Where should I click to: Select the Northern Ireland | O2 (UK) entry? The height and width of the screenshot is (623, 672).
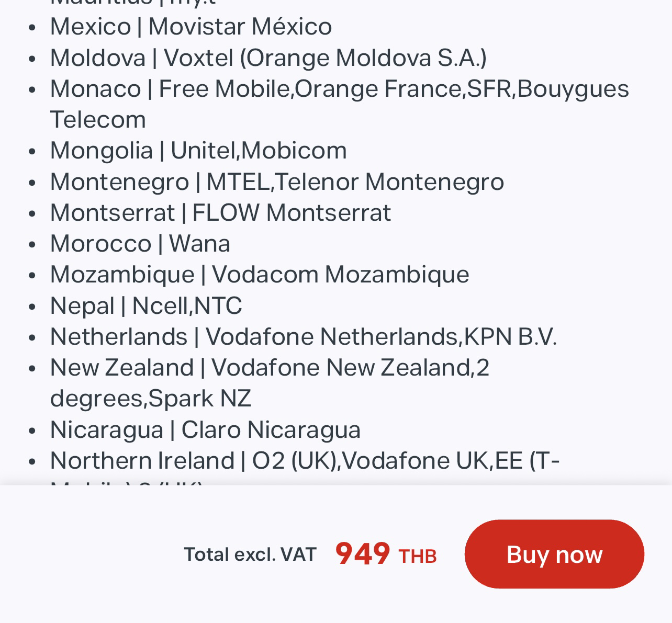point(305,461)
